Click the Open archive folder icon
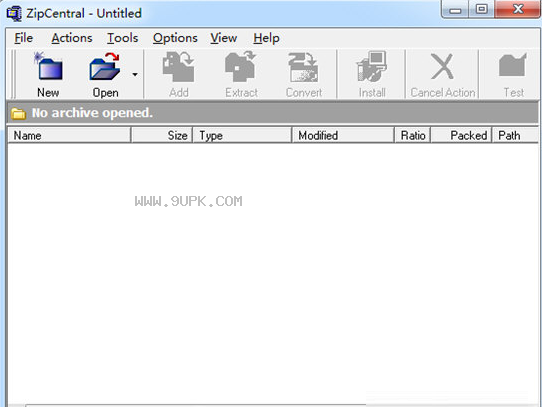The width and height of the screenshot is (542, 407). [x=105, y=66]
